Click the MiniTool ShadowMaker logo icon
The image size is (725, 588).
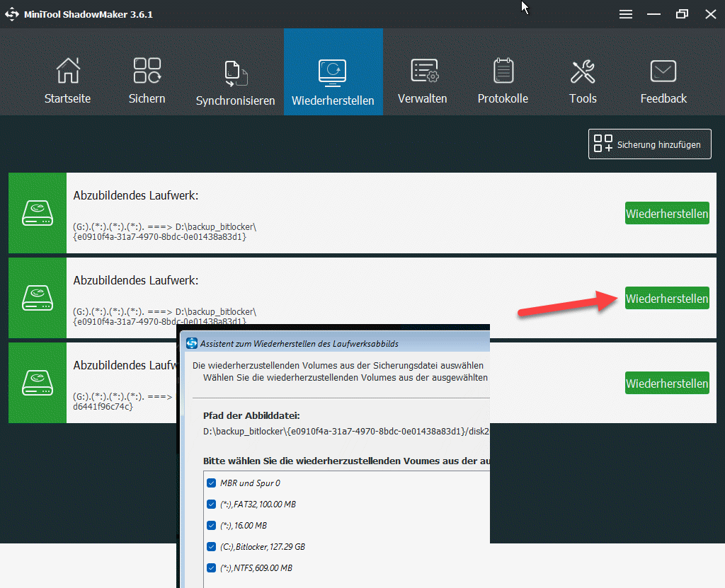(x=12, y=14)
